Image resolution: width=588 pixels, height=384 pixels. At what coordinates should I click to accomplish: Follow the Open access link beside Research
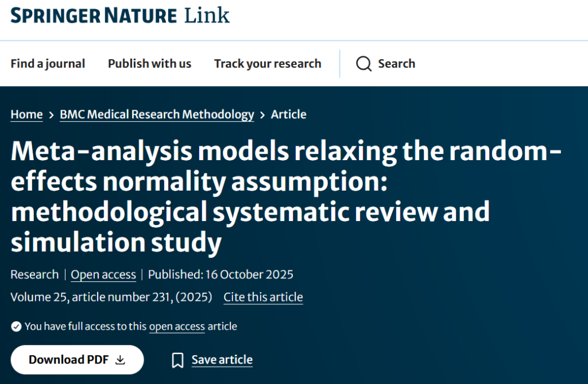[x=103, y=274]
